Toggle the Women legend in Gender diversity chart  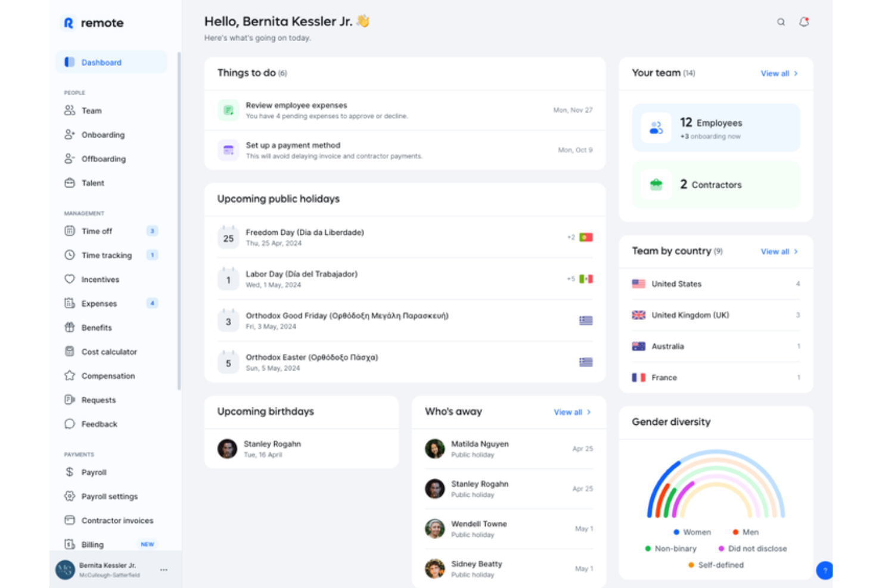tap(692, 532)
